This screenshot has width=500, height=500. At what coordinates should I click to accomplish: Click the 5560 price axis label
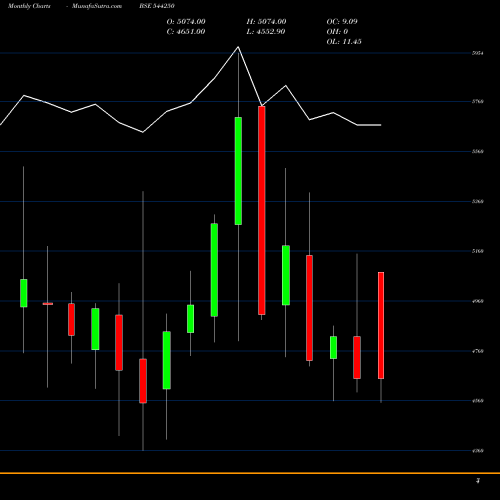coord(478,151)
